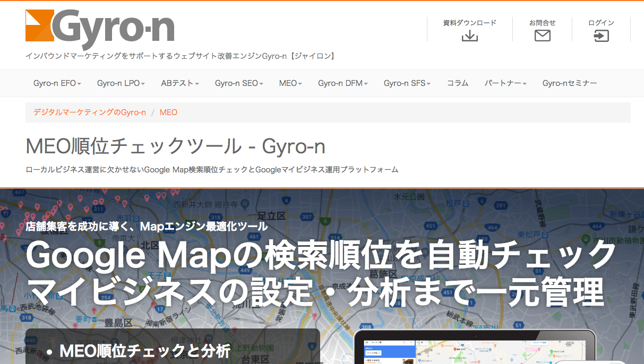The height and width of the screenshot is (364, 644).
Task: Click the Google Mapの検索順位を自動チェック headline
Action: pyautogui.click(x=321, y=255)
